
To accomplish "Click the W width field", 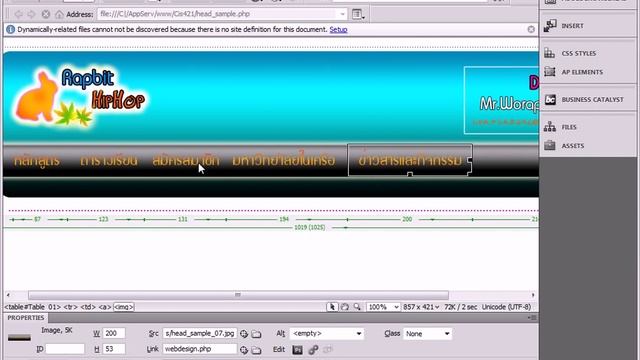I will [113, 333].
